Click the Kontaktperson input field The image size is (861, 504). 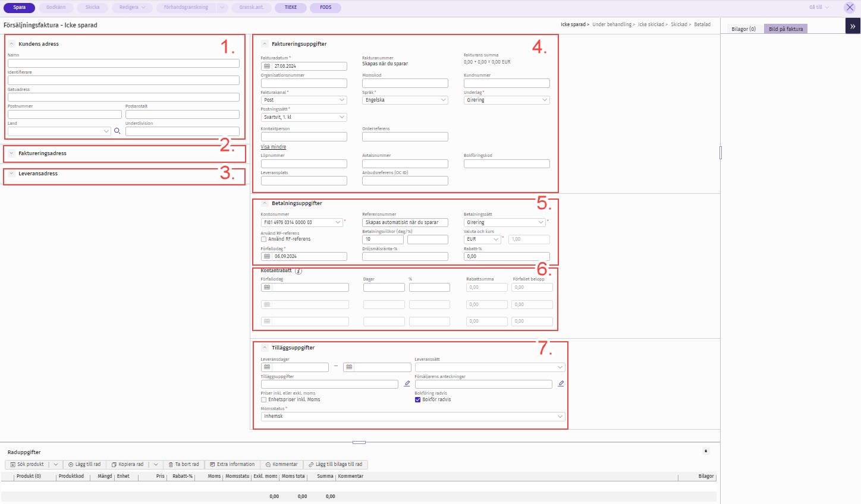point(304,137)
